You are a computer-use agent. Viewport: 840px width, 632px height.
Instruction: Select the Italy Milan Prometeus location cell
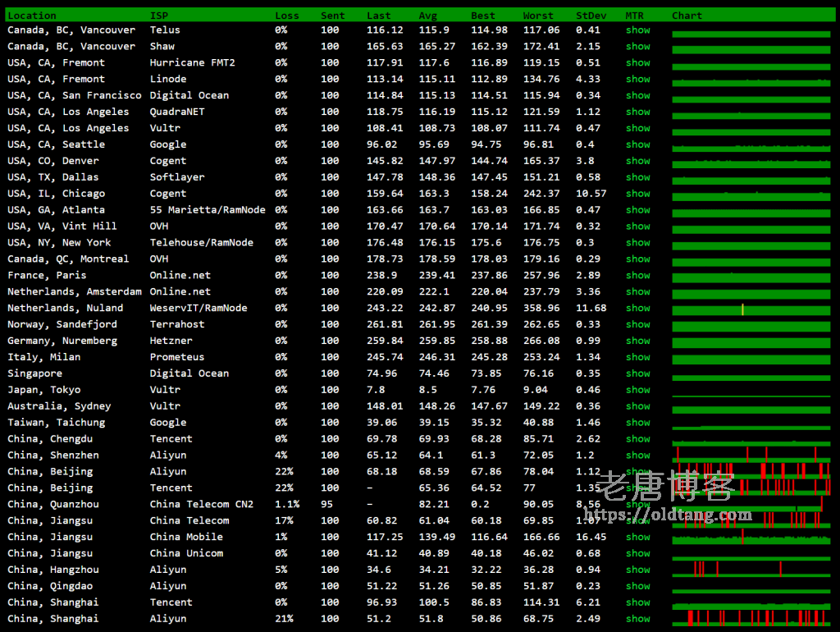coord(44,357)
